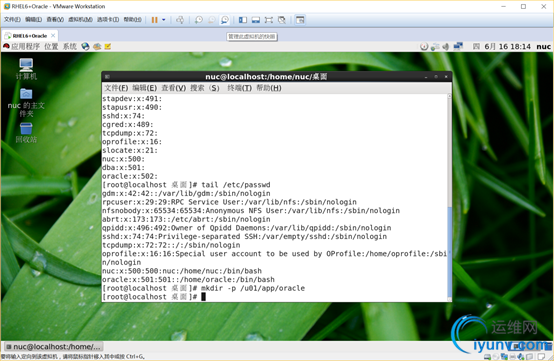Screen dimensions: 554x361
Task: Open the dropdown arrow beside the pause button
Action: 164,20
